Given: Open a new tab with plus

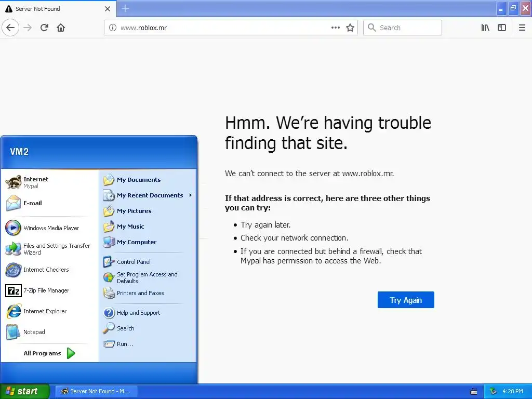Looking at the screenshot, I should click(x=125, y=8).
